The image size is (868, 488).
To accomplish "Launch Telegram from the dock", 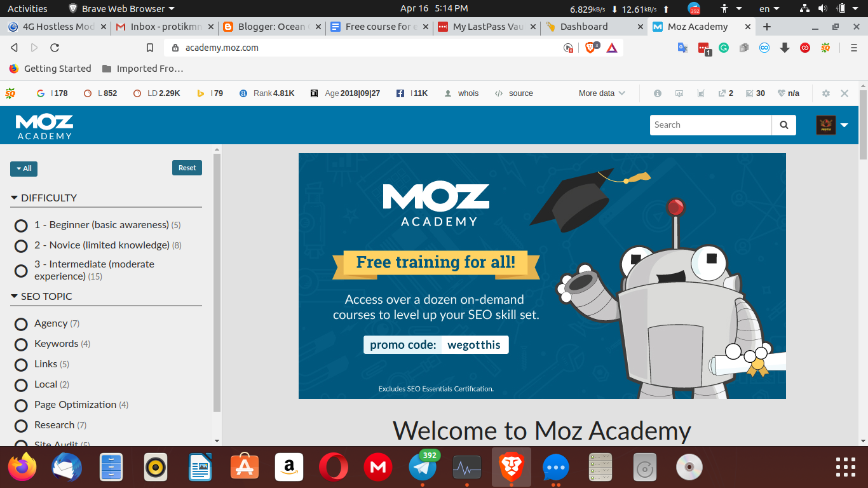I will coord(423,468).
